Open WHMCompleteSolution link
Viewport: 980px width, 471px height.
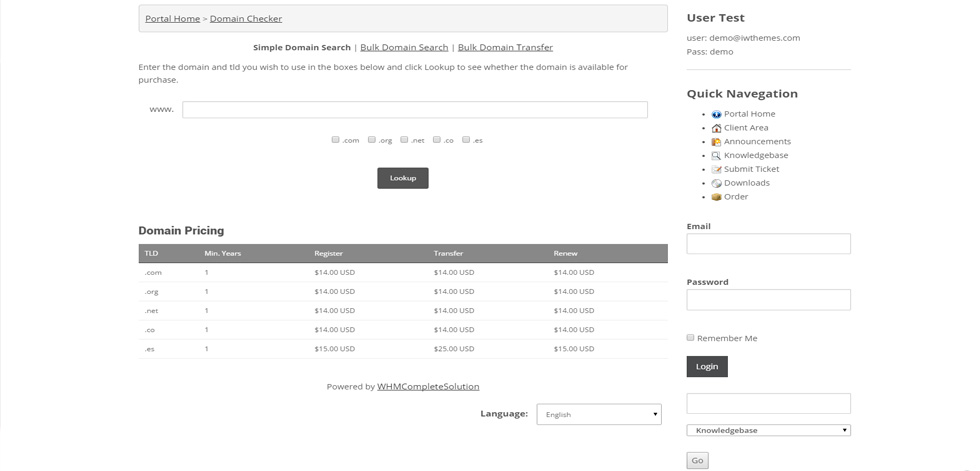[428, 387]
